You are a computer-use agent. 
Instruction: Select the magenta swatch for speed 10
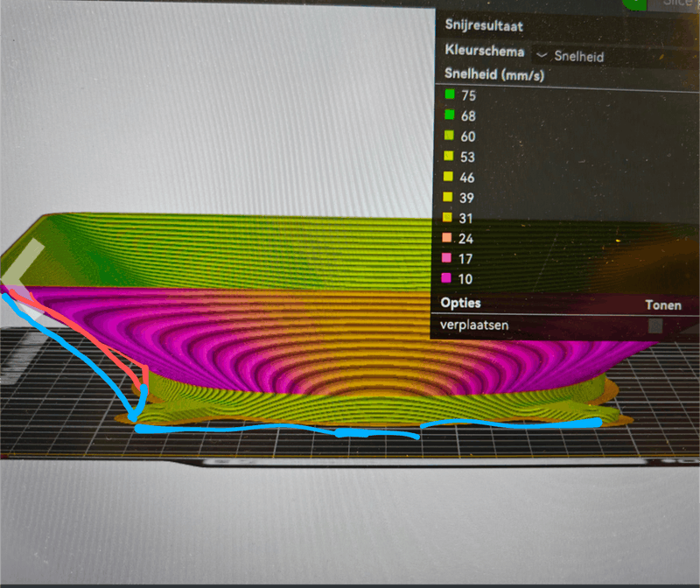[446, 278]
